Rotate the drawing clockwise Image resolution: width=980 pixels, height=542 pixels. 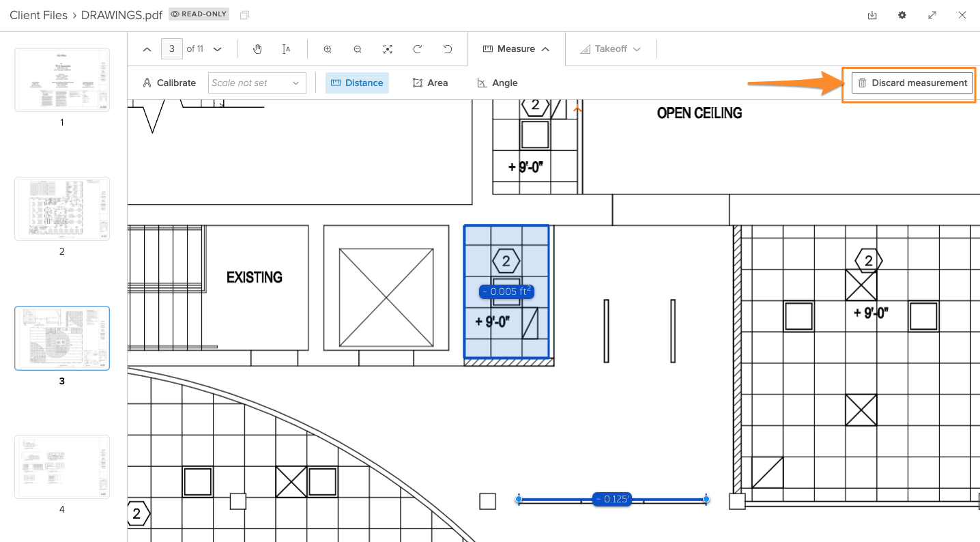(418, 49)
